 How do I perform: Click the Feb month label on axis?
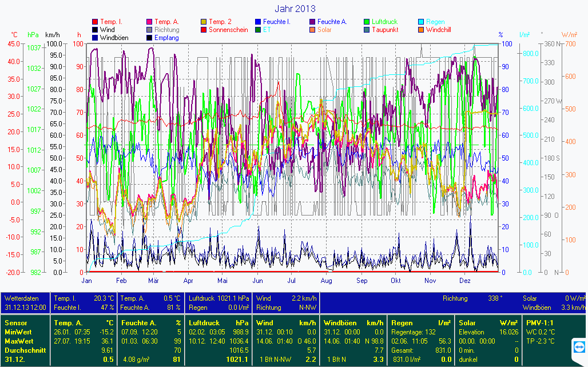[x=121, y=281]
